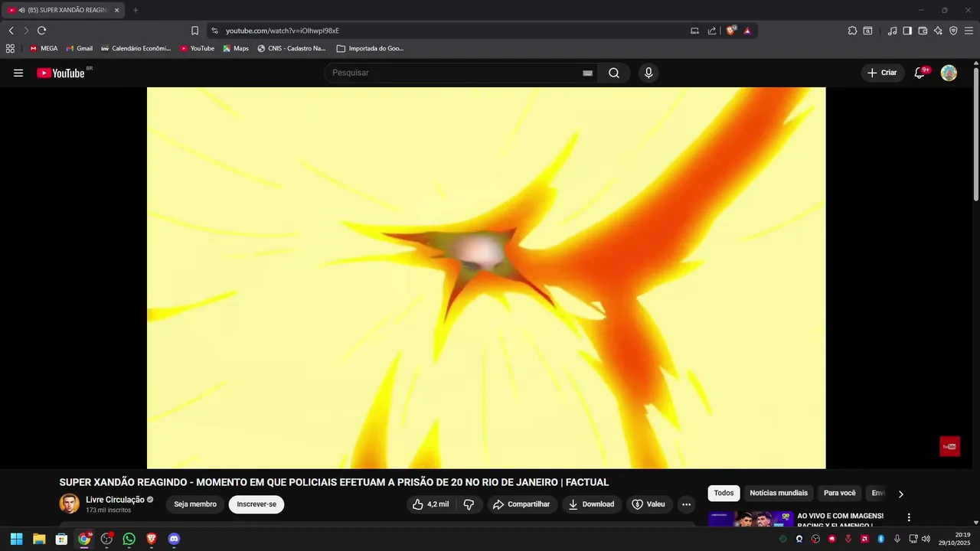Like the video with thumbs up

(431, 504)
